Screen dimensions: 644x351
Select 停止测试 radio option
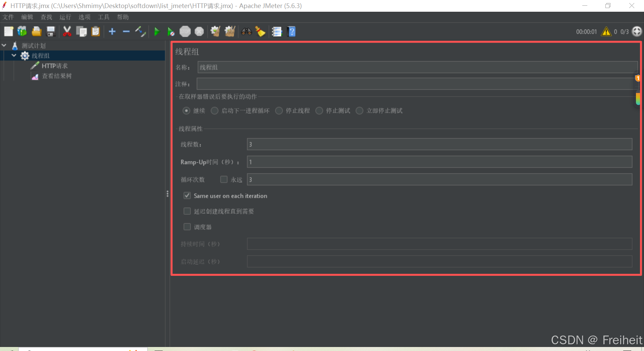pos(319,111)
